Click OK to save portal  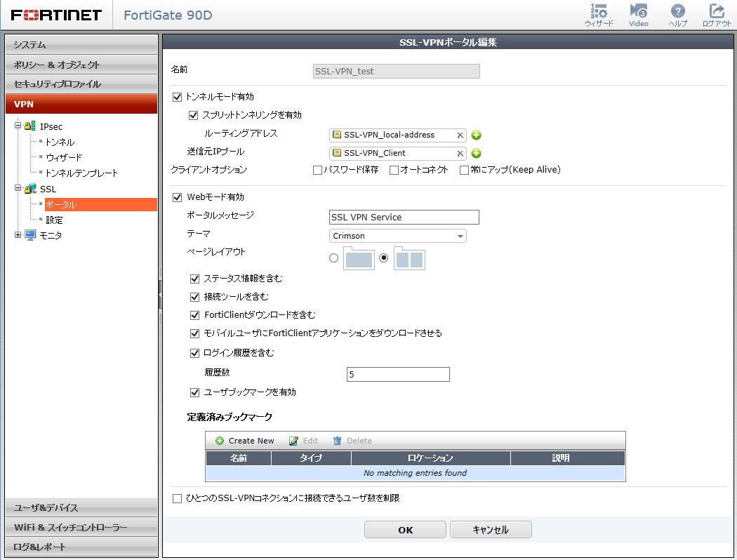[405, 530]
